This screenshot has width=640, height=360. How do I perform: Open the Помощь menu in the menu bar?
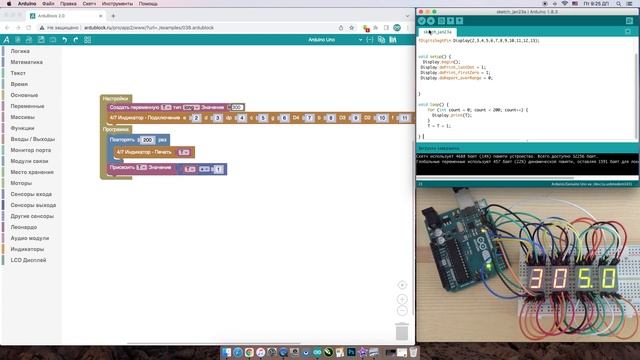point(148,3)
